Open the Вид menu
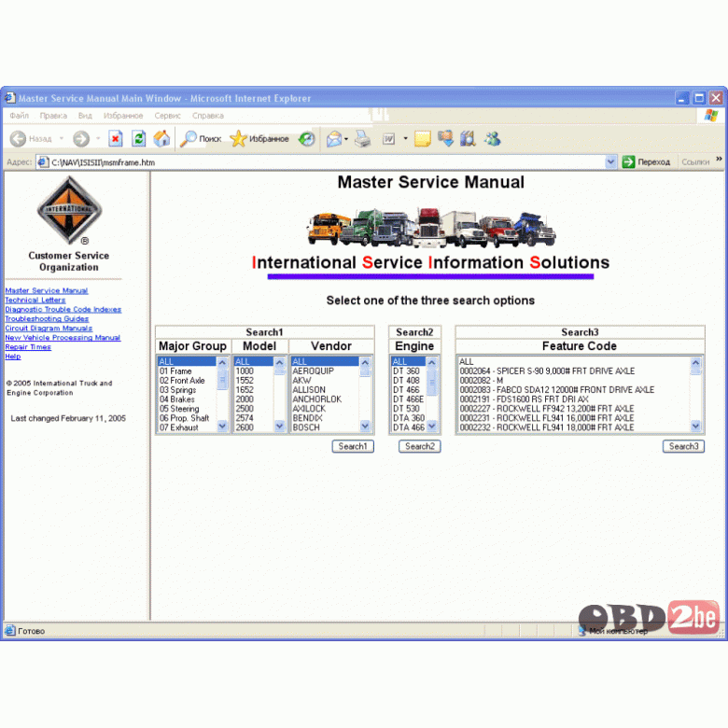728x728 pixels. [x=85, y=115]
